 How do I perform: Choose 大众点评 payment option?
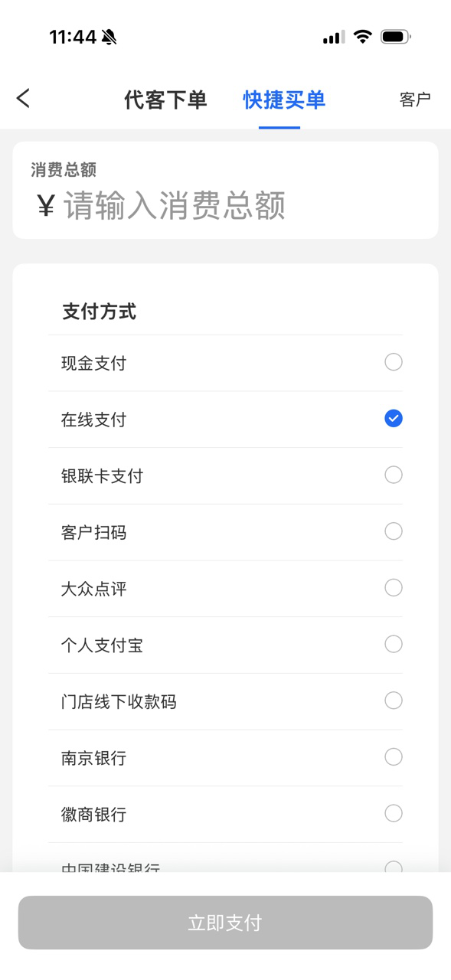[225, 589]
